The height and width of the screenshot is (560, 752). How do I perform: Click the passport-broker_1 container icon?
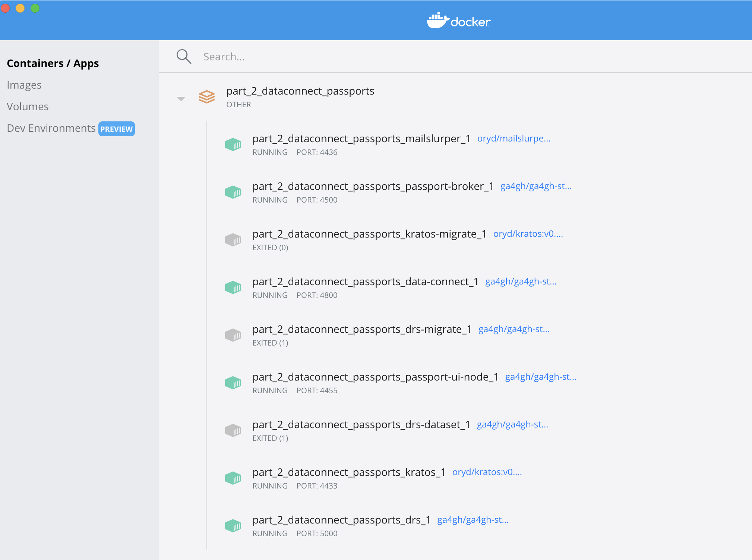point(233,192)
